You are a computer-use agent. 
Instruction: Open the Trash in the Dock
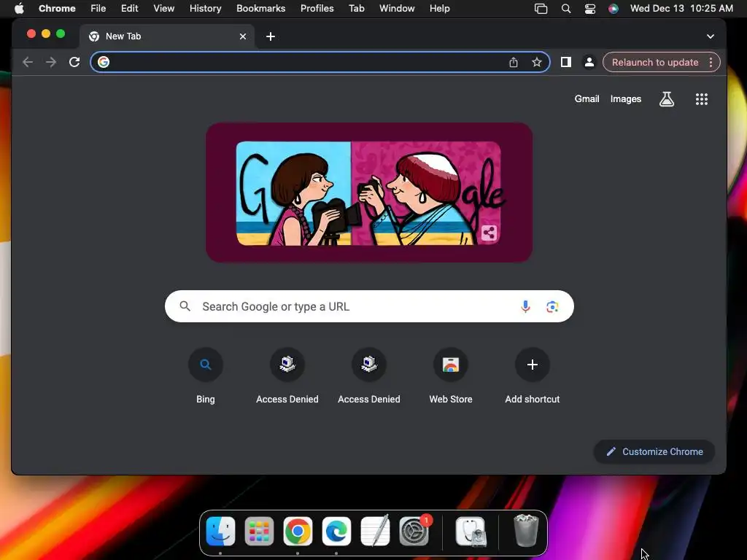click(x=526, y=531)
